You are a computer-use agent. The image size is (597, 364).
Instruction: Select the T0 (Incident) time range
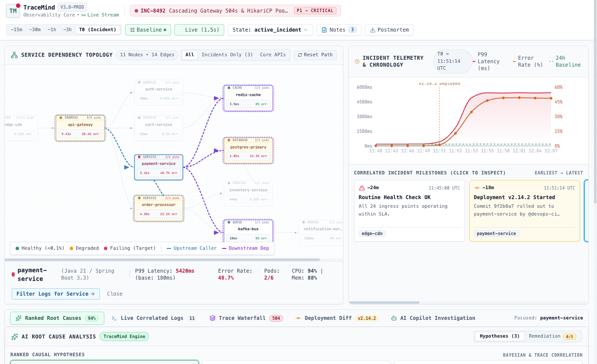click(98, 30)
